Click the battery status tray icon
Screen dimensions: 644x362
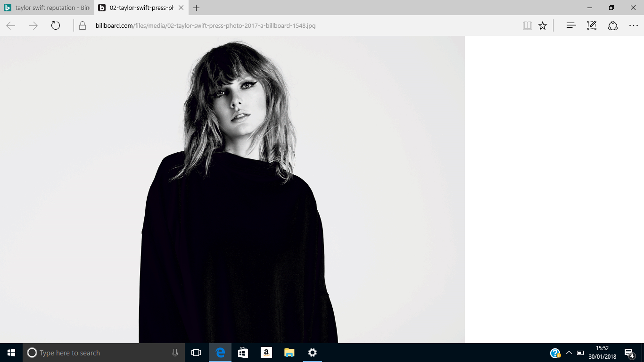580,353
